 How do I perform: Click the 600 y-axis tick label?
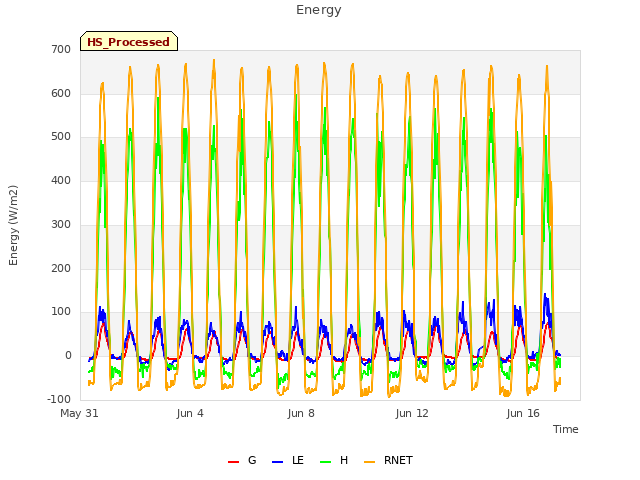pyautogui.click(x=61, y=93)
